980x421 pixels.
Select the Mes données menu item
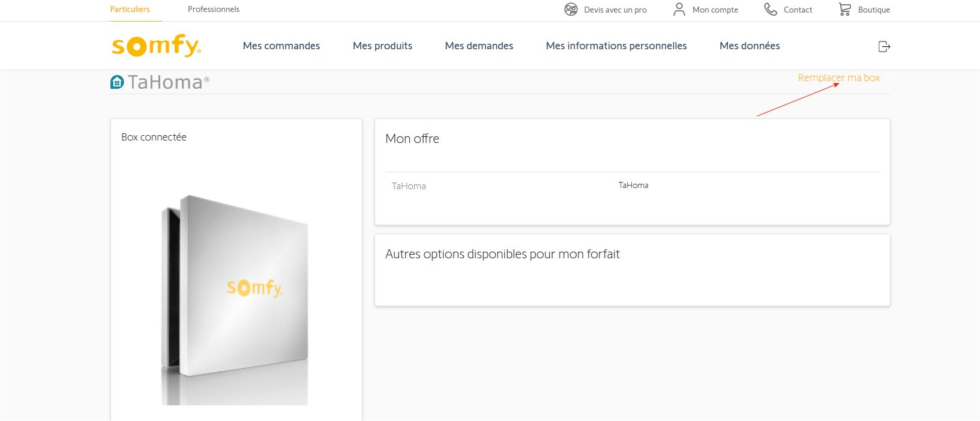(750, 46)
